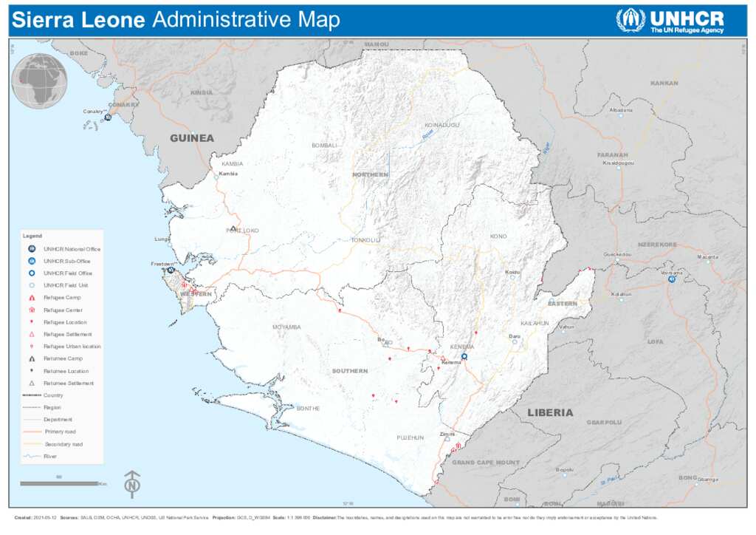Click the "GBARPOLU" label in Liberia
Image resolution: width=756 pixels, height=535 pixels.
pyautogui.click(x=604, y=423)
